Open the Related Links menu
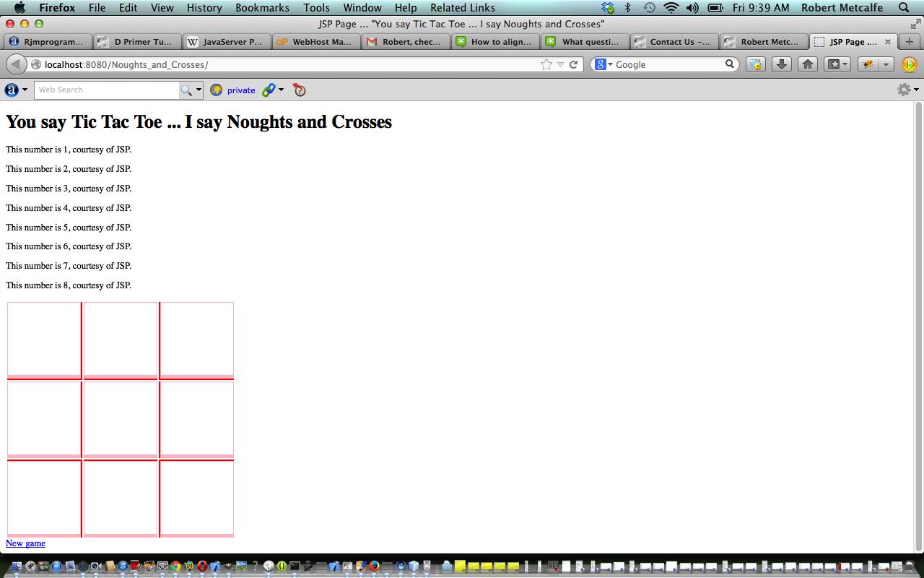This screenshot has width=924, height=578. [463, 8]
